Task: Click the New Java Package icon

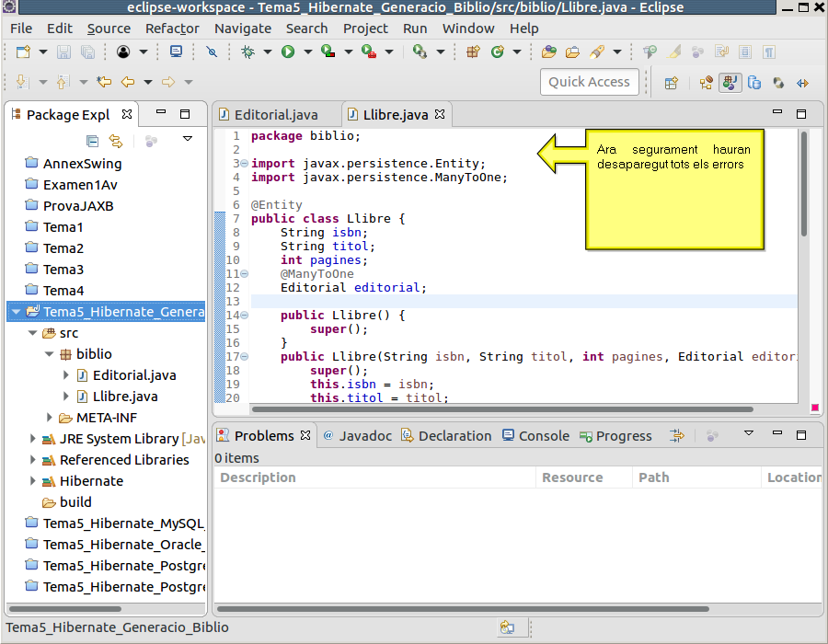Action: click(473, 52)
